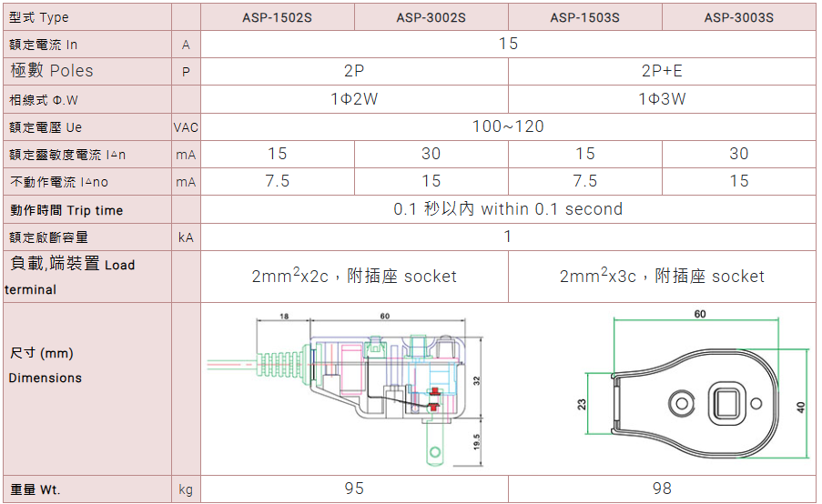Select the ASP-3003S model header

(738, 17)
